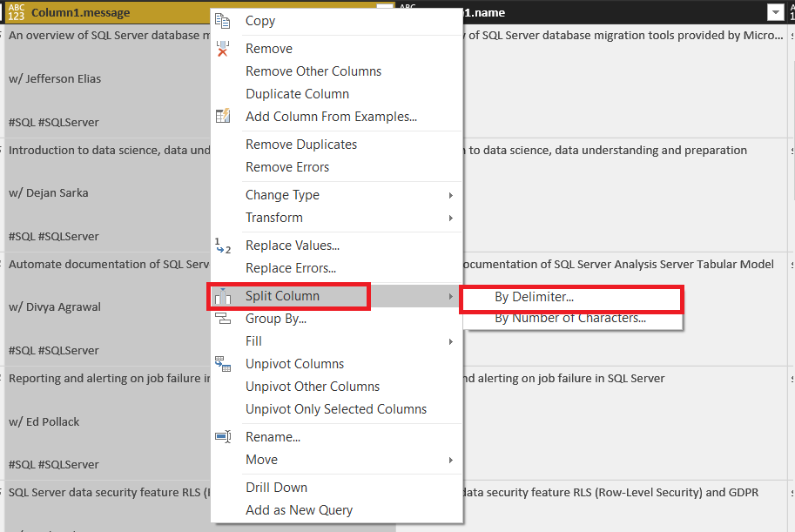Click the Split Column icon

tap(223, 296)
